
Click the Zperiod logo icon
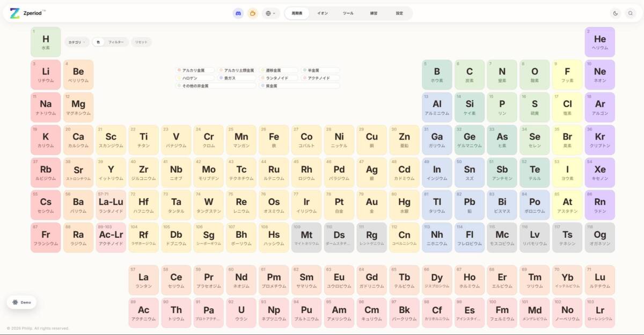14,13
